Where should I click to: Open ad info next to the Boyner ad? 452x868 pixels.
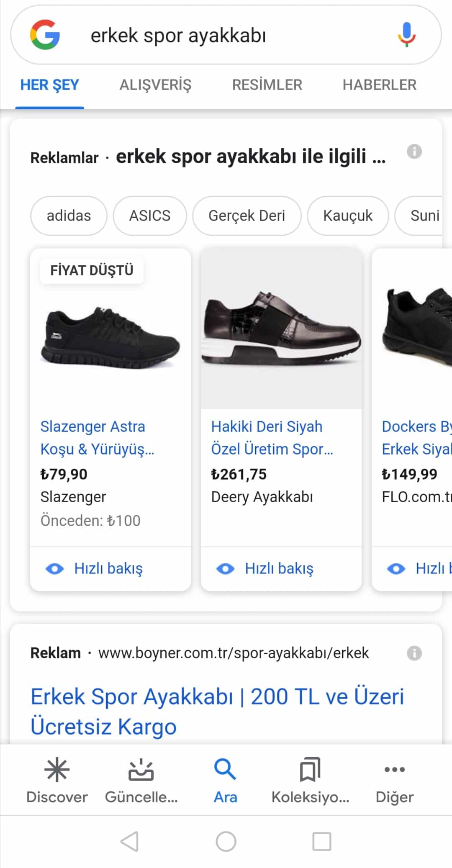pos(414,653)
